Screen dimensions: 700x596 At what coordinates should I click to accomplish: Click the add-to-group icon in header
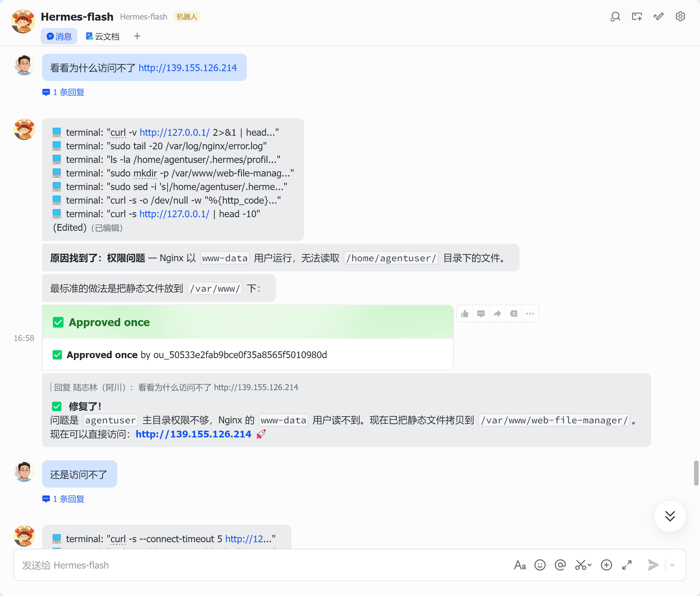pyautogui.click(x=637, y=17)
